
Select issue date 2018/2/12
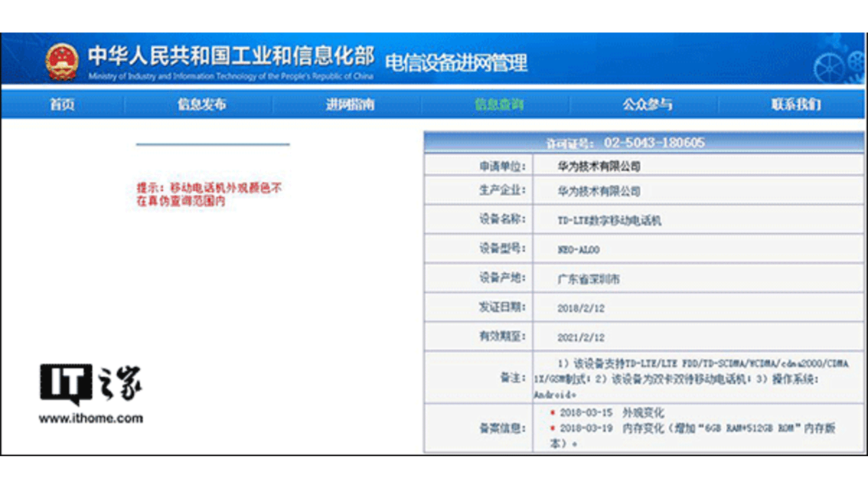(x=580, y=308)
